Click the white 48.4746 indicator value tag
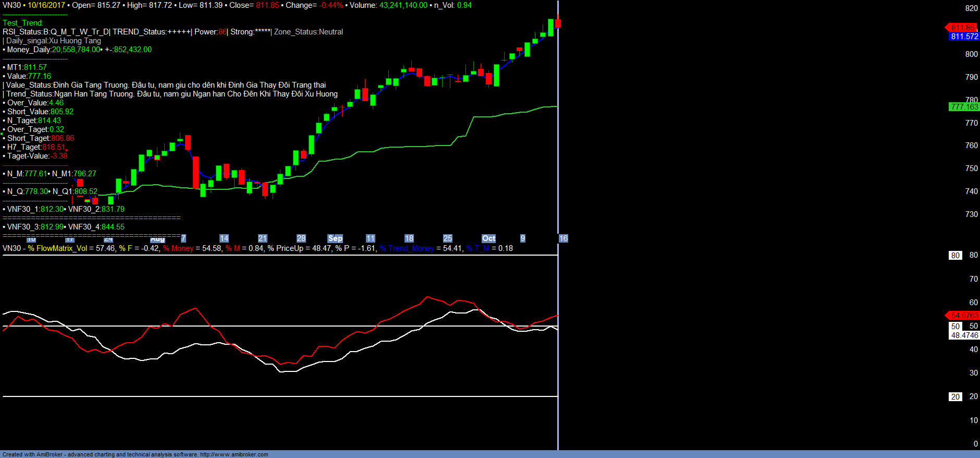 (x=964, y=335)
